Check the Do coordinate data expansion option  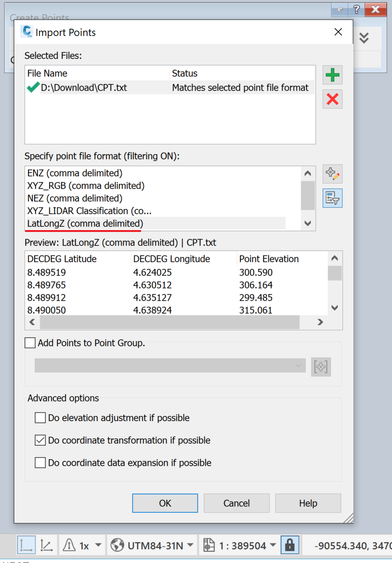point(40,462)
